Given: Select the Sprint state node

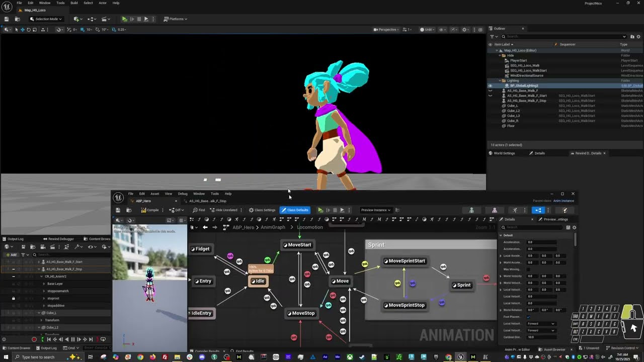Looking at the screenshot, I should click(x=461, y=285).
